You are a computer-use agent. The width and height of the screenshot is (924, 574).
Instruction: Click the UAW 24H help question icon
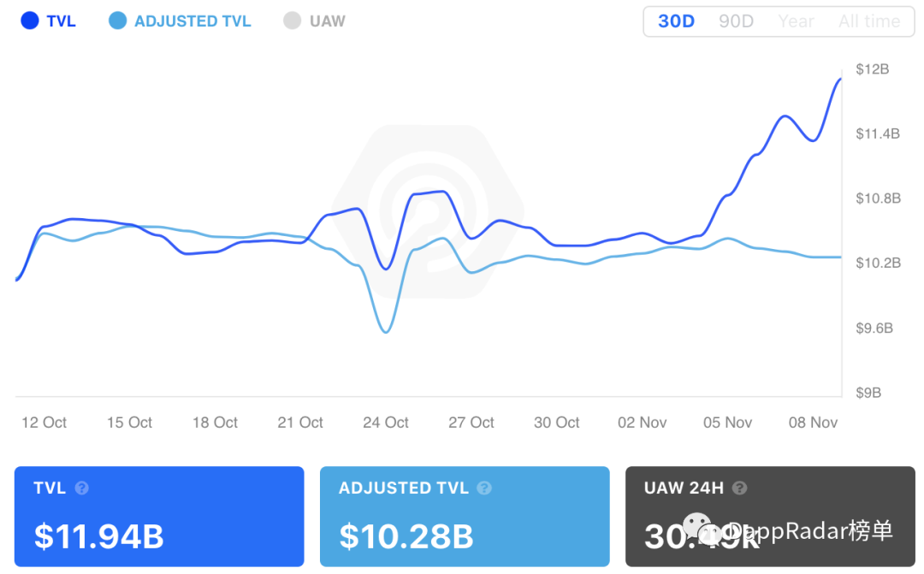(739, 488)
